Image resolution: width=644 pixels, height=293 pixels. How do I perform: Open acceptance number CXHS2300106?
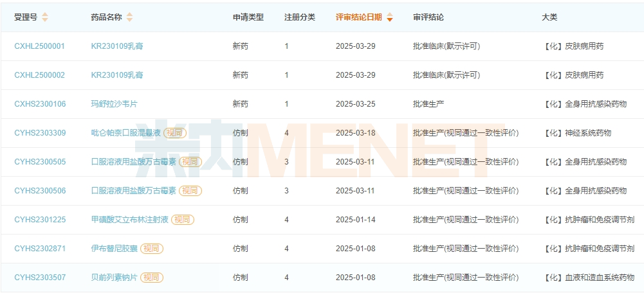coord(40,104)
